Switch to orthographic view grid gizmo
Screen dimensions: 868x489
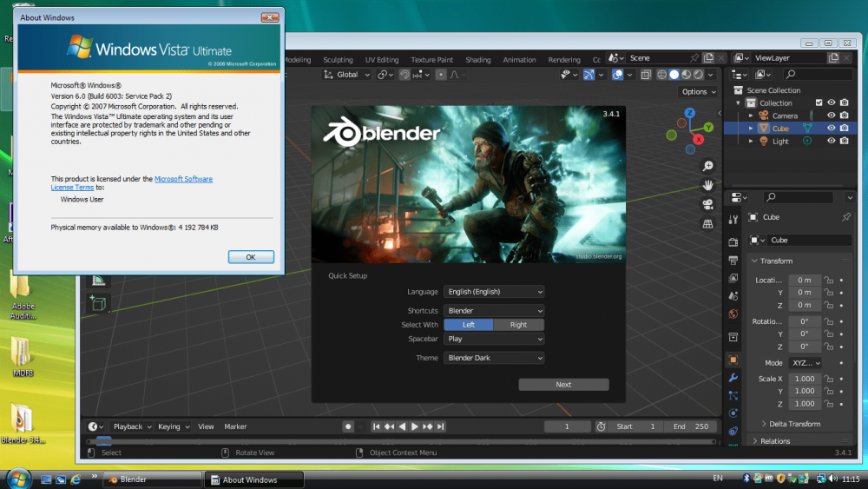coord(708,223)
